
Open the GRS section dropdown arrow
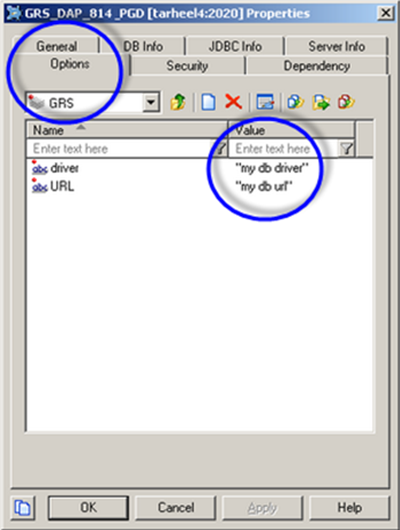point(151,102)
